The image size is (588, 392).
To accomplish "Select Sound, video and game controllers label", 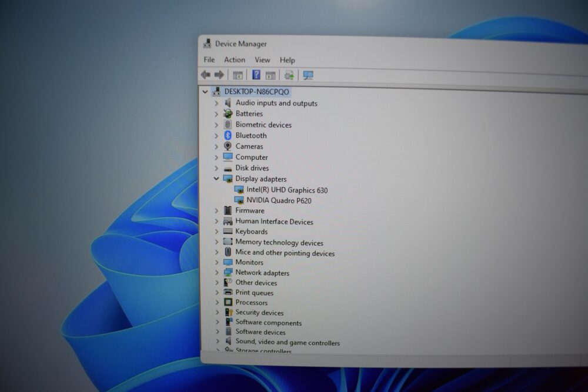I will point(288,342).
